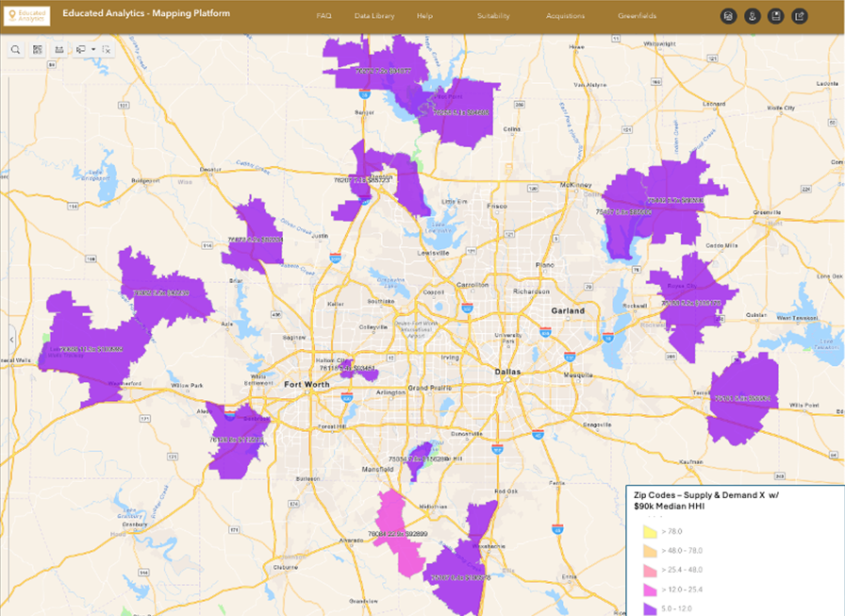This screenshot has height=616, width=845.
Task: Open the Suitability menu
Action: click(493, 16)
